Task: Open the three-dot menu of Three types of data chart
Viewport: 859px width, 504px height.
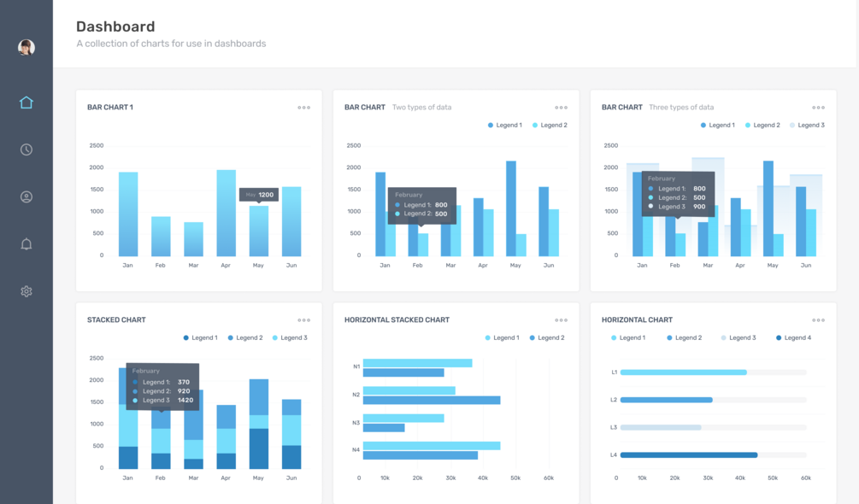Action: pos(819,108)
